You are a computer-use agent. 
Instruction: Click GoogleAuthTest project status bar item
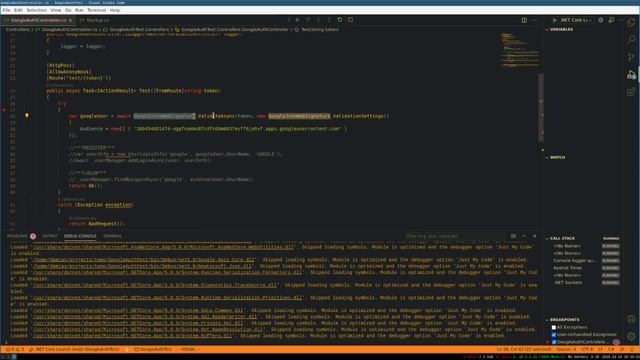pyautogui.click(x=153, y=349)
